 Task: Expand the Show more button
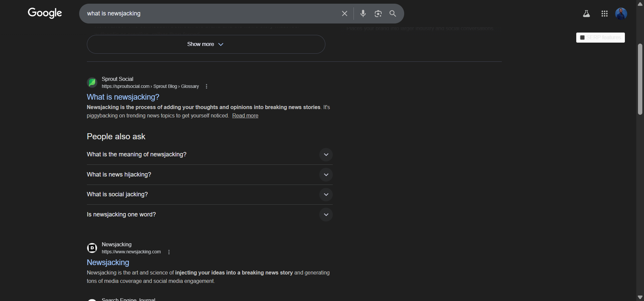click(x=206, y=44)
